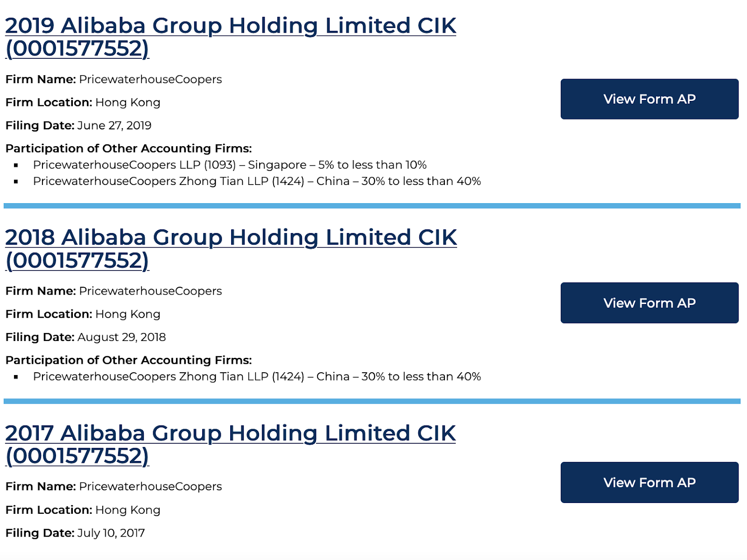Click the Firm Location line under 2018
This screenshot has height=560, width=747.
(x=83, y=314)
